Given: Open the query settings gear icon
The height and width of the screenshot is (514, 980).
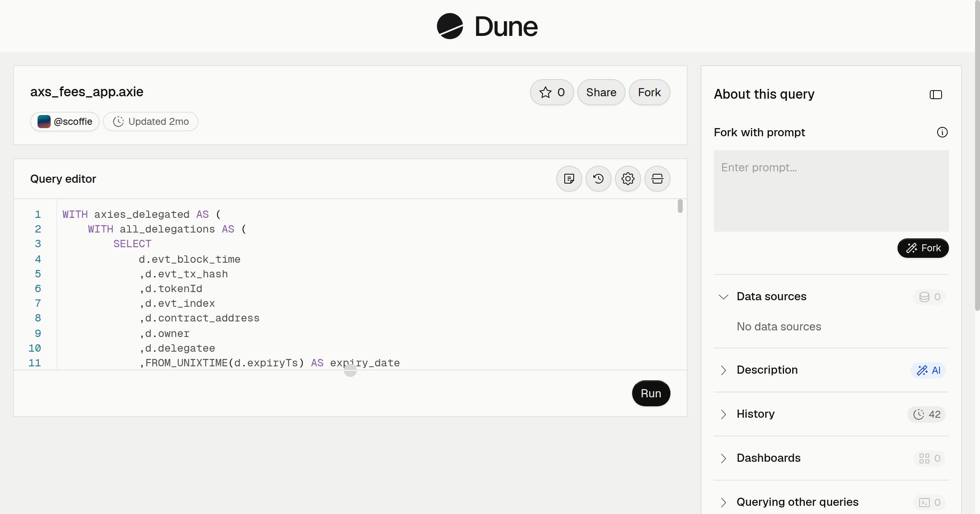Looking at the screenshot, I should tap(628, 179).
